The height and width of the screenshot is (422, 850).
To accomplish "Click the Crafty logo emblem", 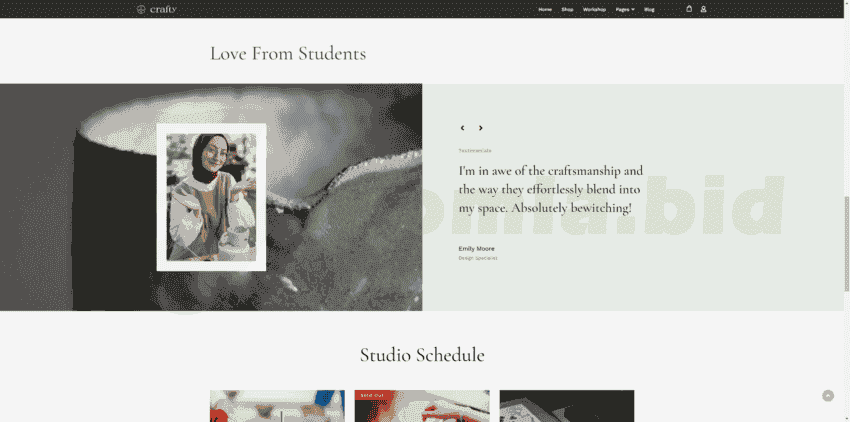I will (x=141, y=9).
